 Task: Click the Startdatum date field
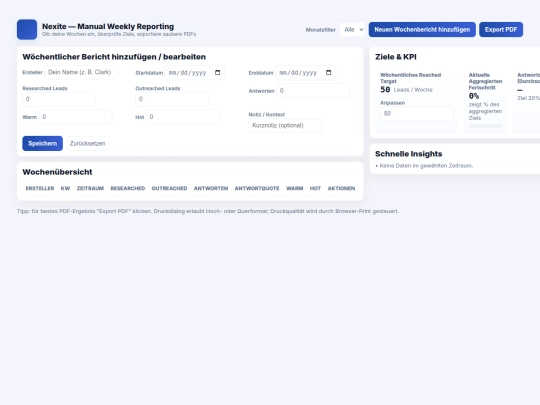(195, 73)
